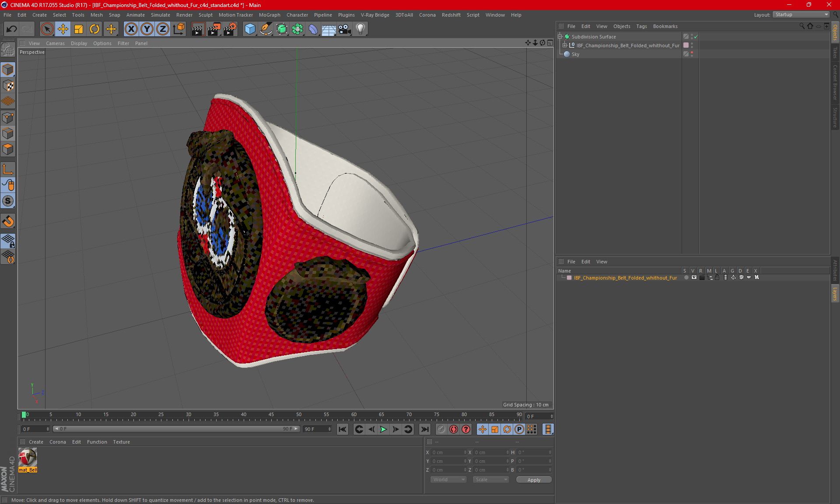Screen dimensions: 840x504
Task: Open the MoGraph Array generator icon
Action: click(x=297, y=29)
